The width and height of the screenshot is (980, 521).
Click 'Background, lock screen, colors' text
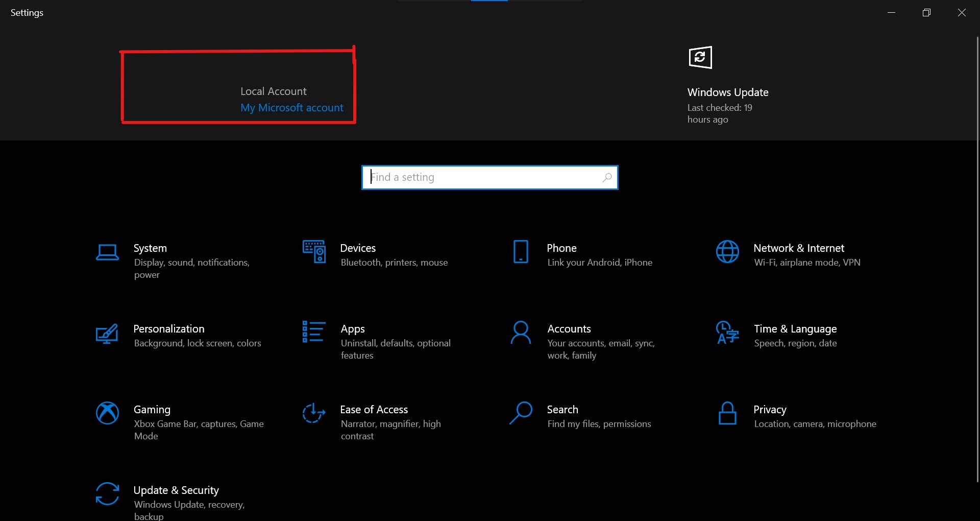pyautogui.click(x=198, y=343)
